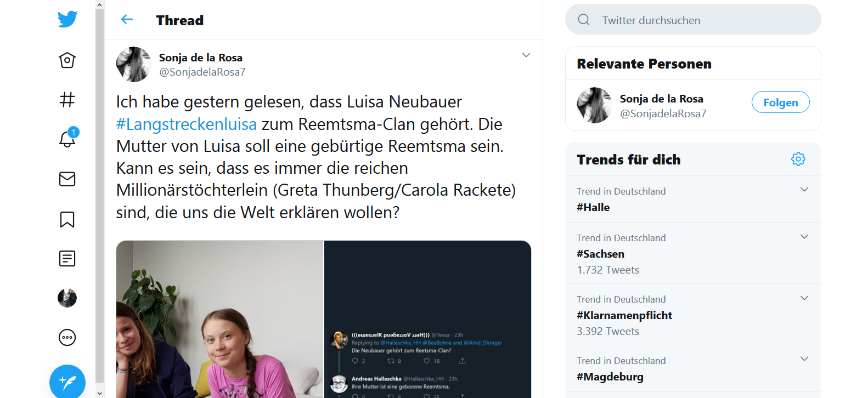Go back with the Thread arrow
This screenshot has height=398, width=868.
[x=127, y=20]
